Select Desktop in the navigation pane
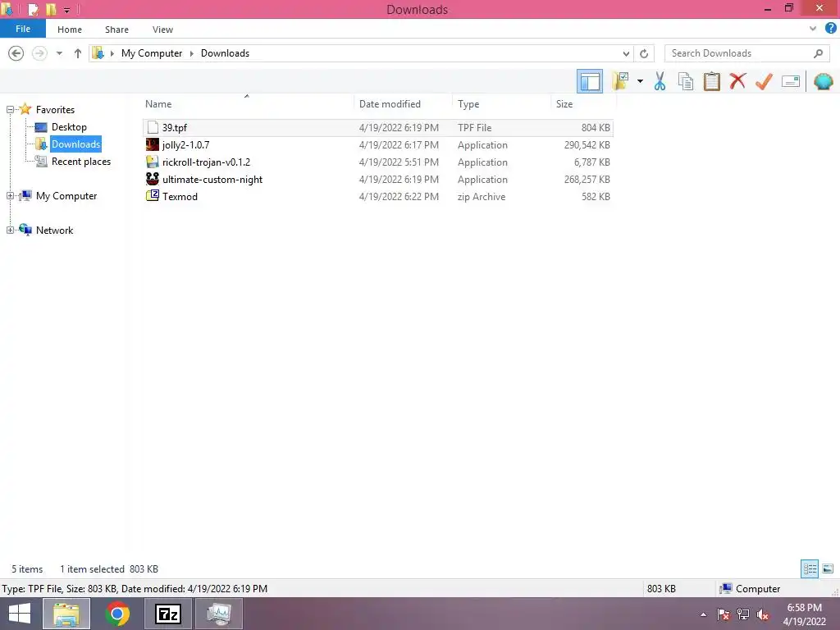This screenshot has height=630, width=840. 69,127
